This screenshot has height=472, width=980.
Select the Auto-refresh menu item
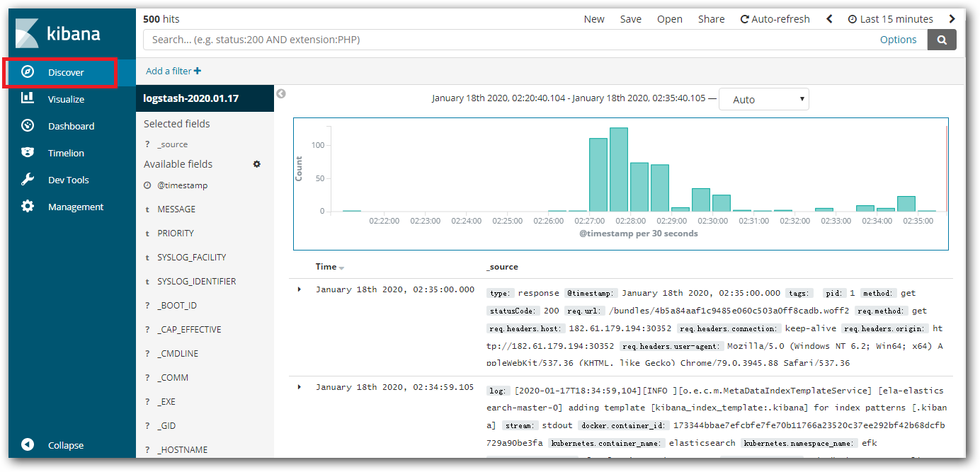(775, 19)
